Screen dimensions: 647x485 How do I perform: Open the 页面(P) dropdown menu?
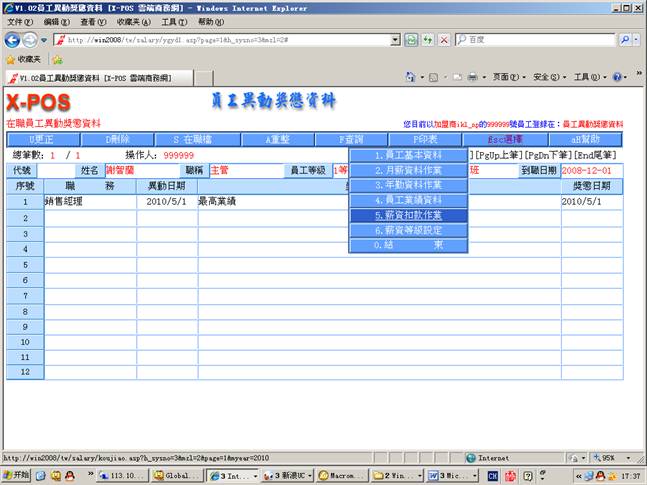click(x=508, y=77)
